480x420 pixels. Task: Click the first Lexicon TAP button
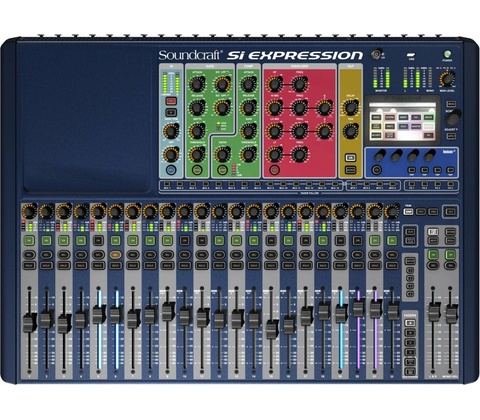pyautogui.click(x=412, y=170)
